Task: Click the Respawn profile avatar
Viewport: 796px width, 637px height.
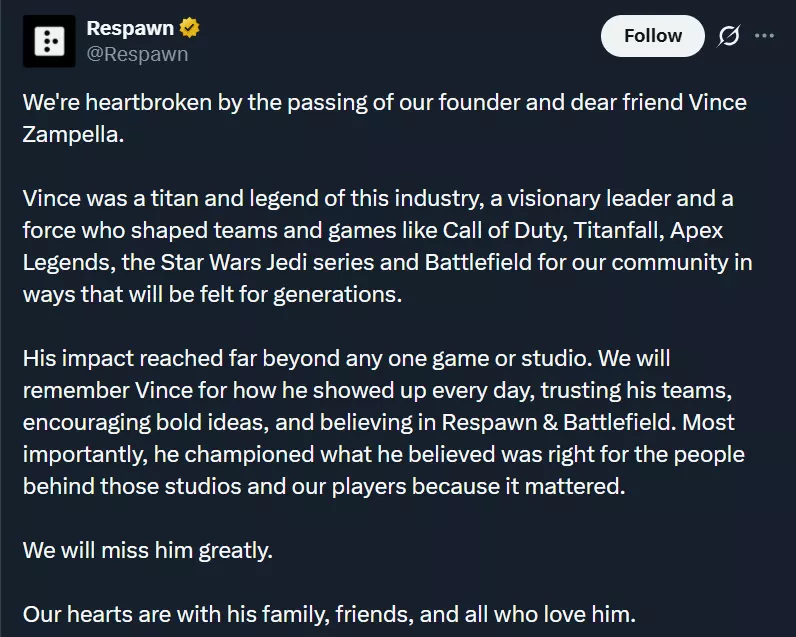Action: point(49,41)
